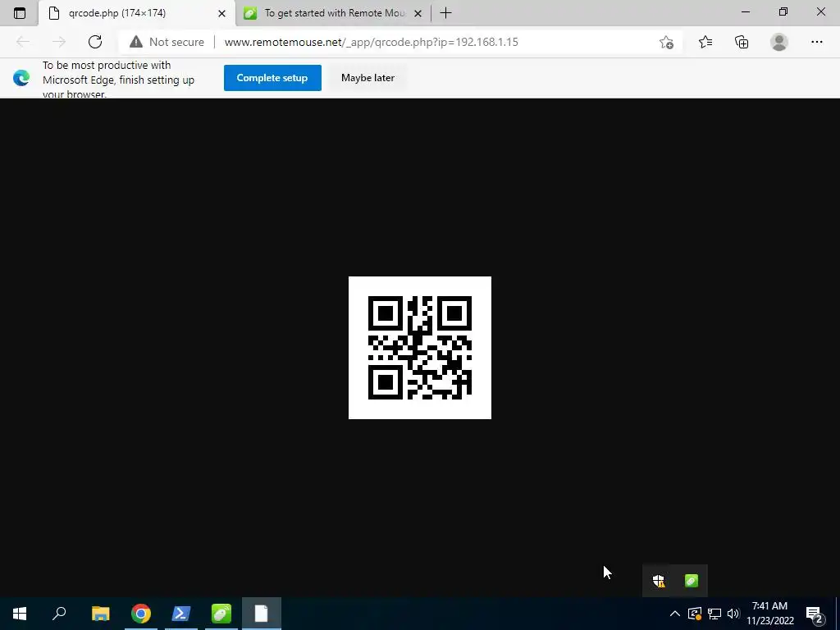View the Not secure site warning
The height and width of the screenshot is (630, 840).
coord(167,42)
